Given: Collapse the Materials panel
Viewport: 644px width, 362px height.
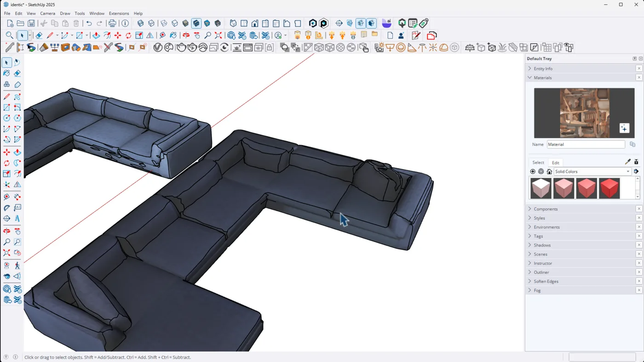Looking at the screenshot, I should pyautogui.click(x=542, y=78).
